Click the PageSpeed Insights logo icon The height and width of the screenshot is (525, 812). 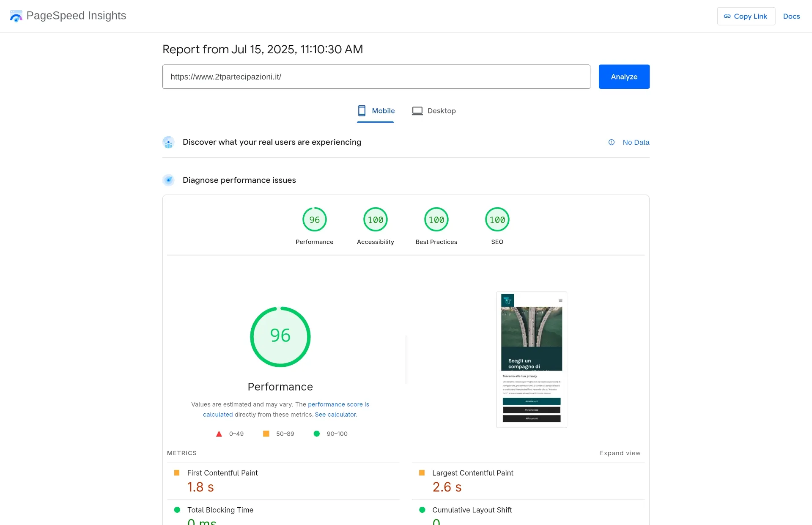[16, 16]
